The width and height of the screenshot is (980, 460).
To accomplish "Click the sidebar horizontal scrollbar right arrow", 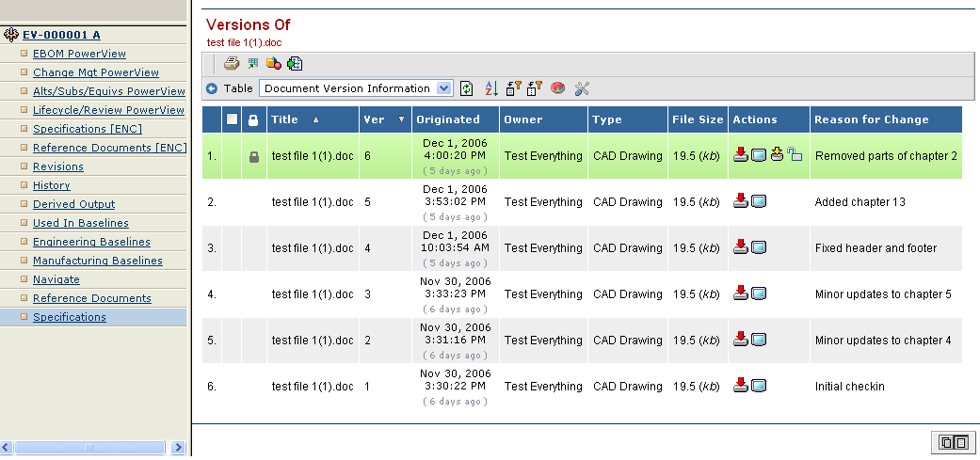I will pyautogui.click(x=181, y=446).
